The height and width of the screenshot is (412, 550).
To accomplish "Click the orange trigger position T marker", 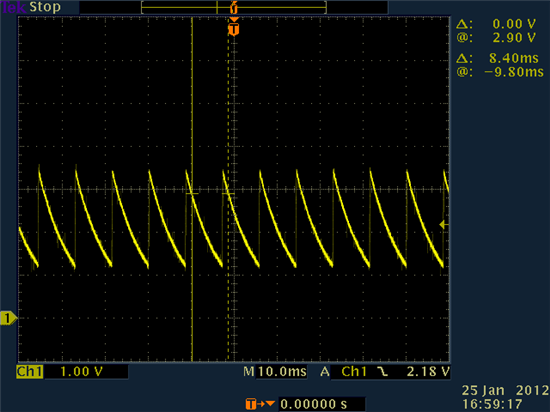I will (x=234, y=29).
